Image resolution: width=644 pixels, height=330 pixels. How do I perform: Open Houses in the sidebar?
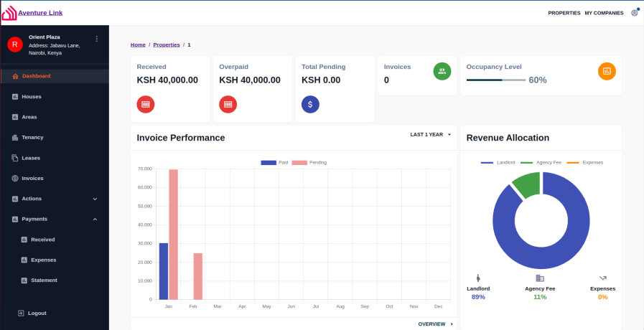55,97
